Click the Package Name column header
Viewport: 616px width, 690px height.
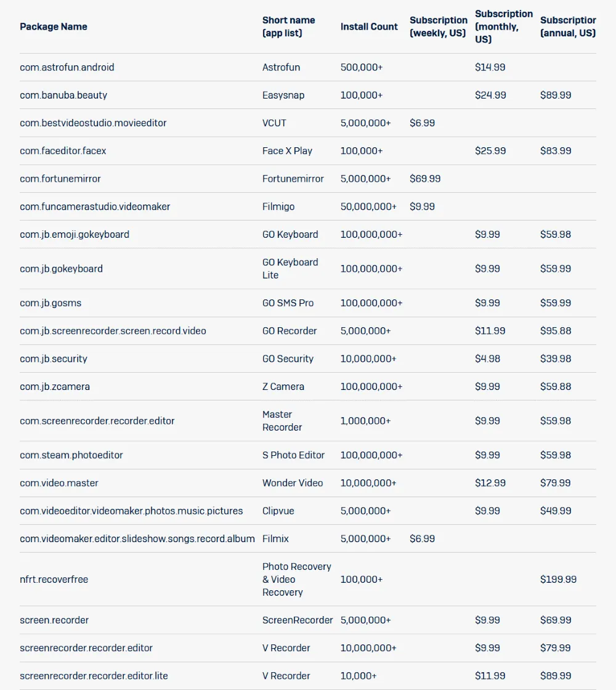click(x=54, y=26)
